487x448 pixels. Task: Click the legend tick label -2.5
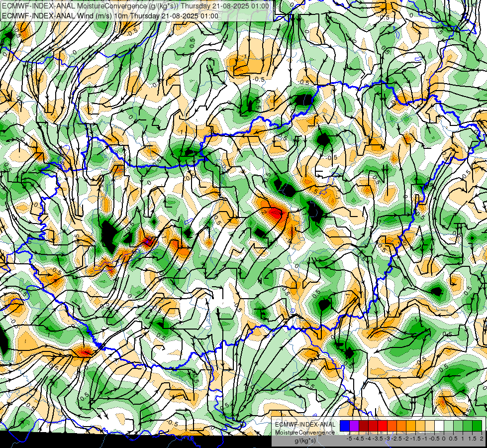click(397, 439)
